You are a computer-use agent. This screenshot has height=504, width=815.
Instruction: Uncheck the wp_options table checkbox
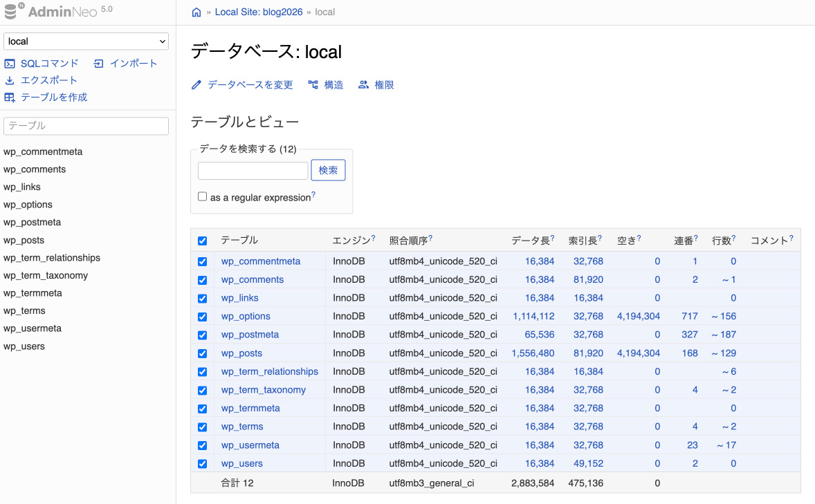click(x=203, y=317)
